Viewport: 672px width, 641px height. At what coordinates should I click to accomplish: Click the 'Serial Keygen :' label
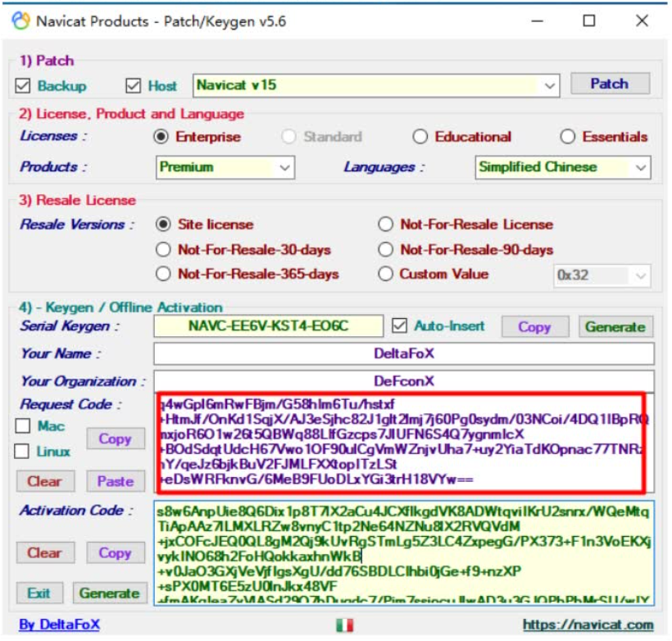click(70, 326)
